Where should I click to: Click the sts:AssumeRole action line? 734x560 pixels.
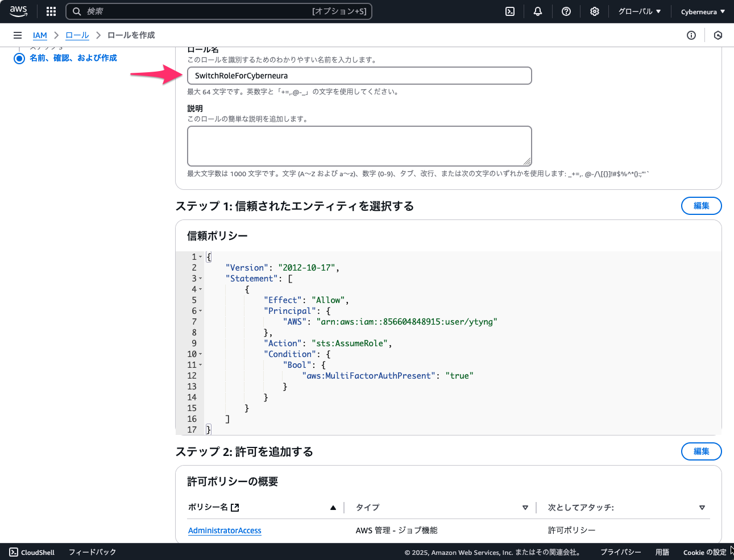(x=327, y=343)
